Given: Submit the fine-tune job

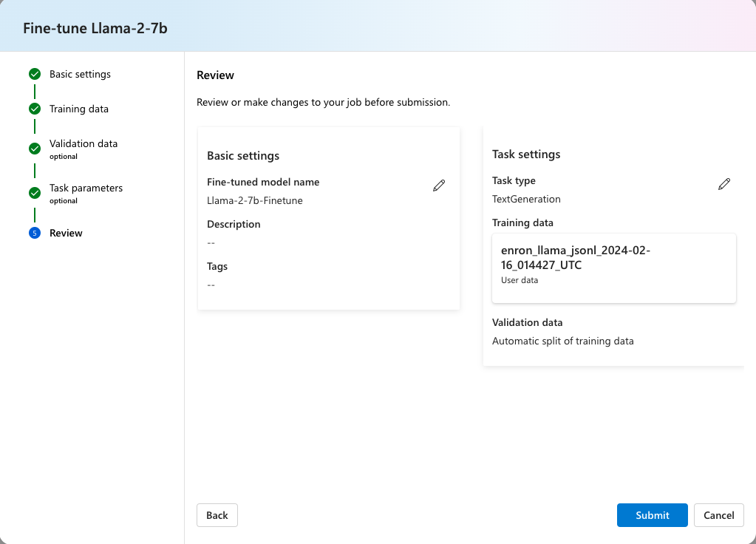Looking at the screenshot, I should tap(653, 515).
